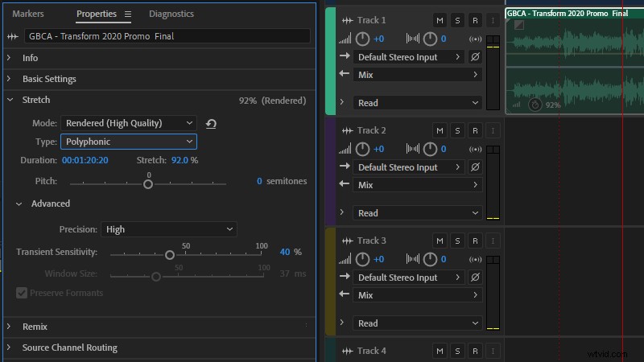Open the Properties panel menu icon

128,14
